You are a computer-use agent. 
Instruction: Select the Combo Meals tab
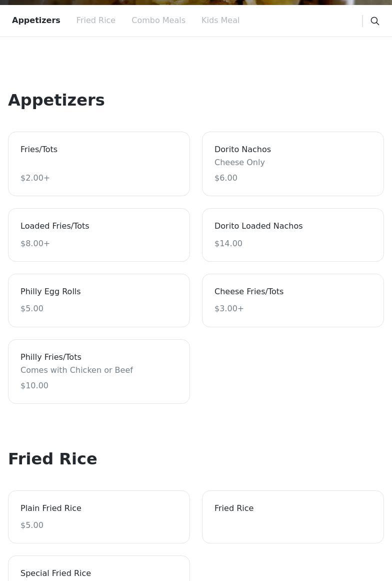coord(158,21)
